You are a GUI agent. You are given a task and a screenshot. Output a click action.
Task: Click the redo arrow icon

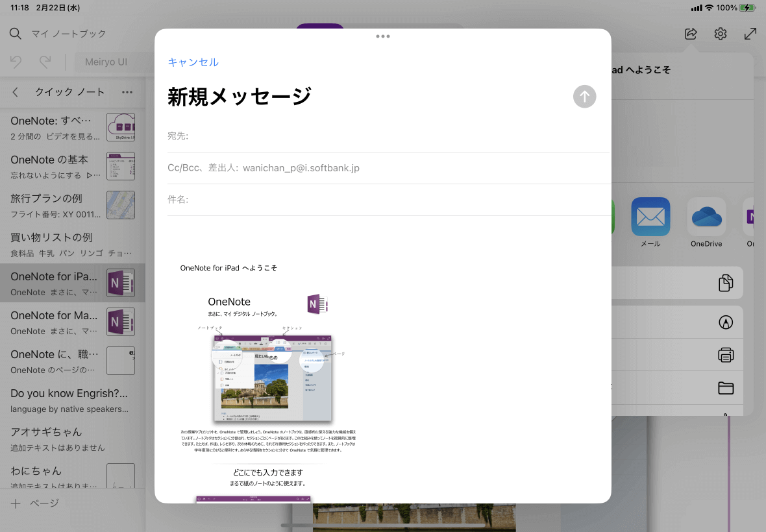coord(45,62)
